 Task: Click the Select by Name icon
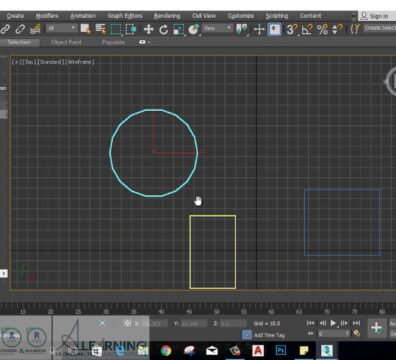(100, 29)
